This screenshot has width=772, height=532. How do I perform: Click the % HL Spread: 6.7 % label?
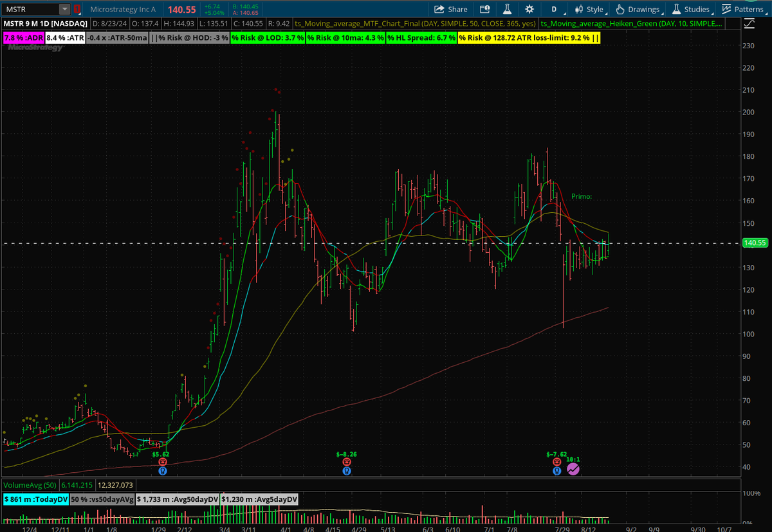[x=421, y=38]
